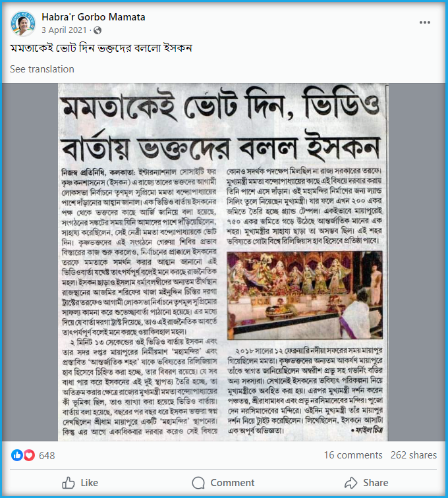The width and height of the screenshot is (448, 498).
Task: Click the Like thumbs-up outline icon
Action: click(x=69, y=483)
